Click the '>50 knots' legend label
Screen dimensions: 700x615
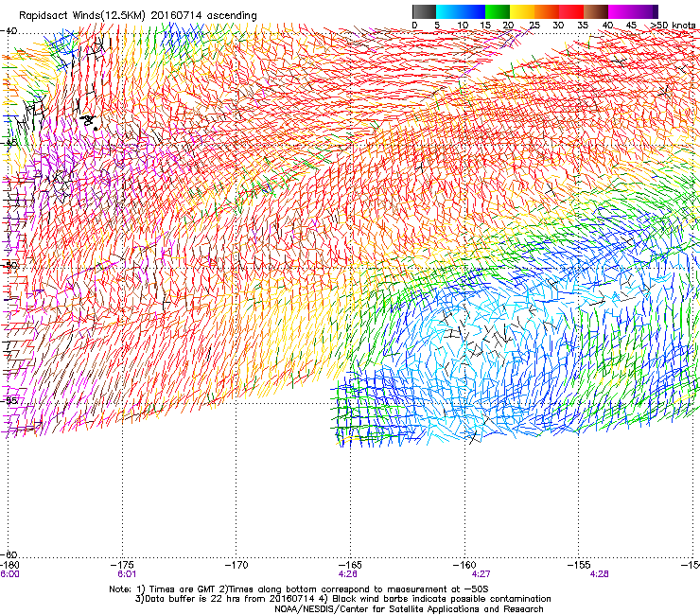(674, 26)
